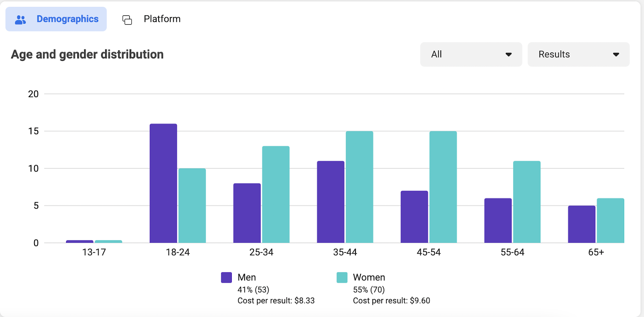This screenshot has height=317, width=644.
Task: Click the Men bar for 18-24
Action: tap(163, 183)
